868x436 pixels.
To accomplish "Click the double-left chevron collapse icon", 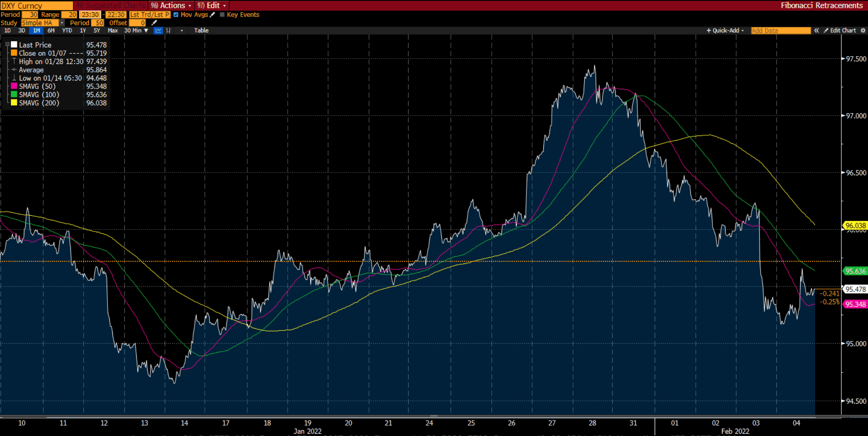I will point(817,30).
